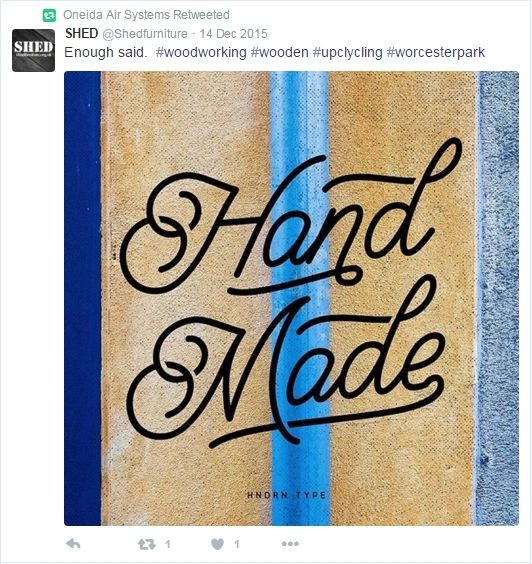Image resolution: width=532 pixels, height=564 pixels.
Task: View the retweet count number
Action: tap(168, 544)
